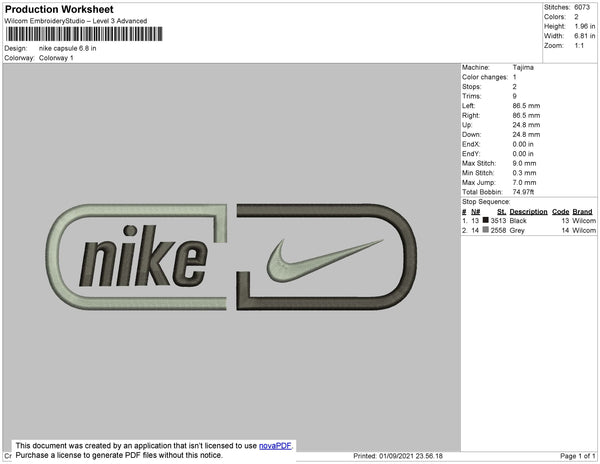This screenshot has width=600, height=464.
Task: Open the novaPDF hyperlink
Action: (x=275, y=446)
